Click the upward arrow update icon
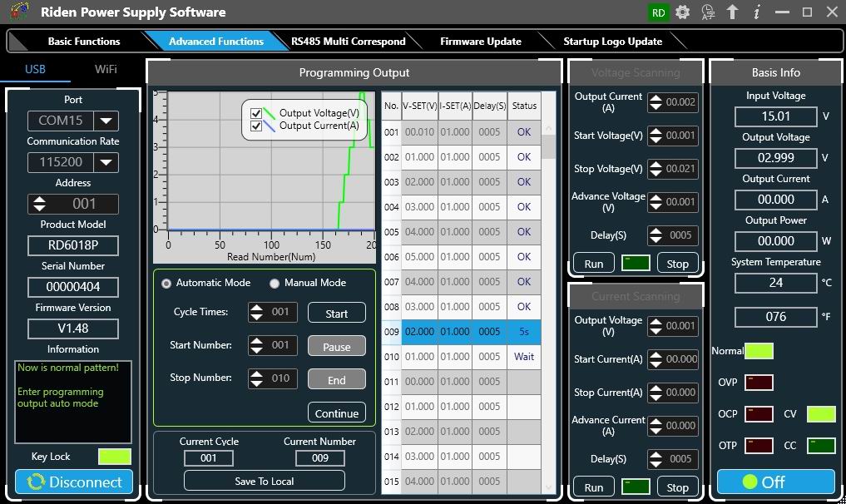846x504 pixels. [x=732, y=12]
